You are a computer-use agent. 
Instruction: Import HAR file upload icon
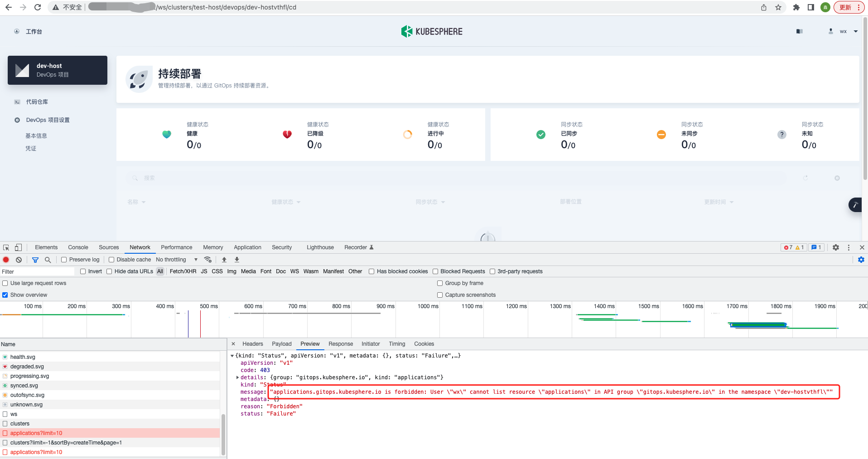pyautogui.click(x=224, y=260)
